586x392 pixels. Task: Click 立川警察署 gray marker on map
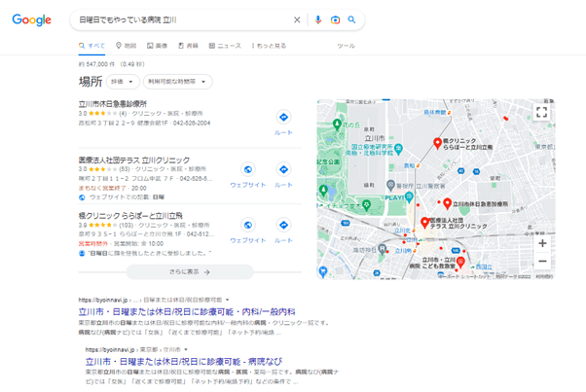(390, 185)
